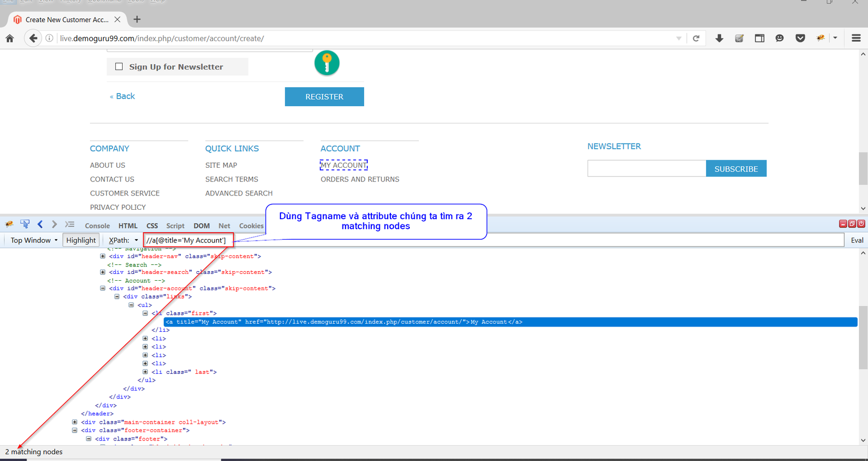Tick the Sign Up for Newsletter checkbox

(x=119, y=67)
